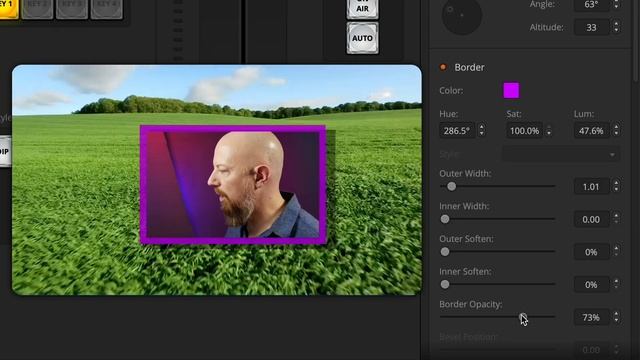The image size is (640, 360).
Task: Click the Altitude stepper arrows
Action: (x=616, y=27)
